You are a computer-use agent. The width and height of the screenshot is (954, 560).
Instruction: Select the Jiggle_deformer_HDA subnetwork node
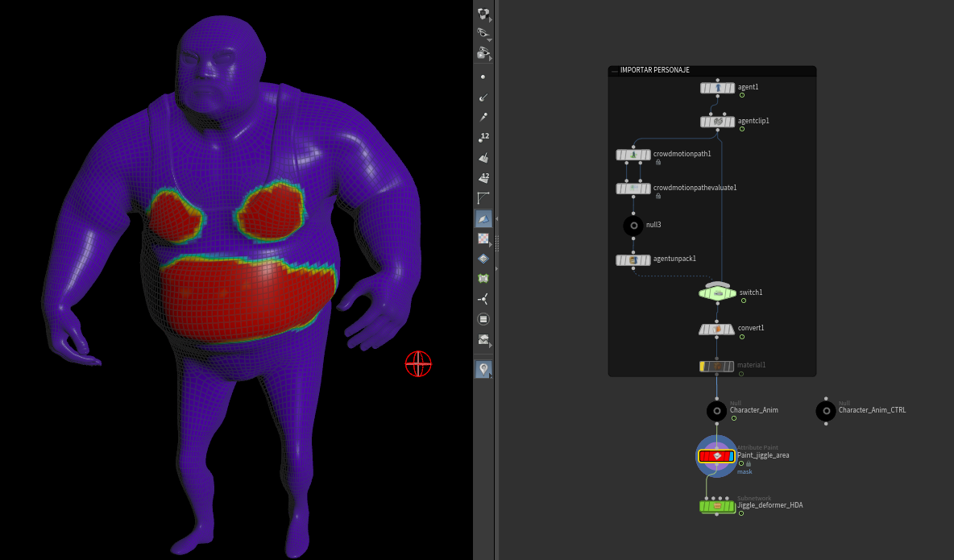click(717, 506)
